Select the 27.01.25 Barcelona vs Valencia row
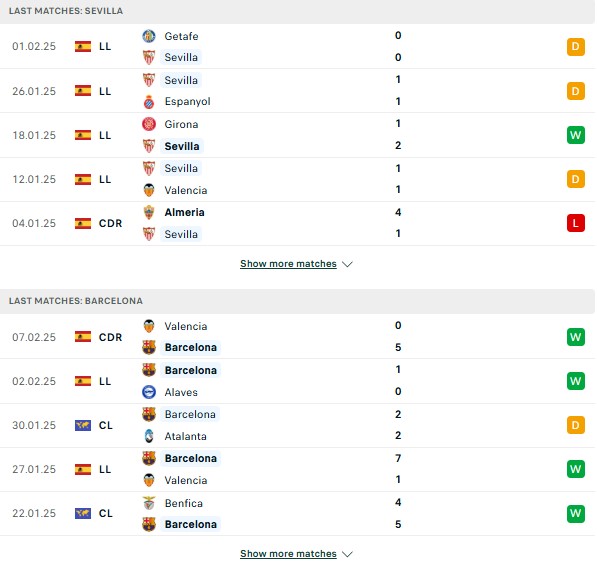The height and width of the screenshot is (575, 597). [297, 469]
